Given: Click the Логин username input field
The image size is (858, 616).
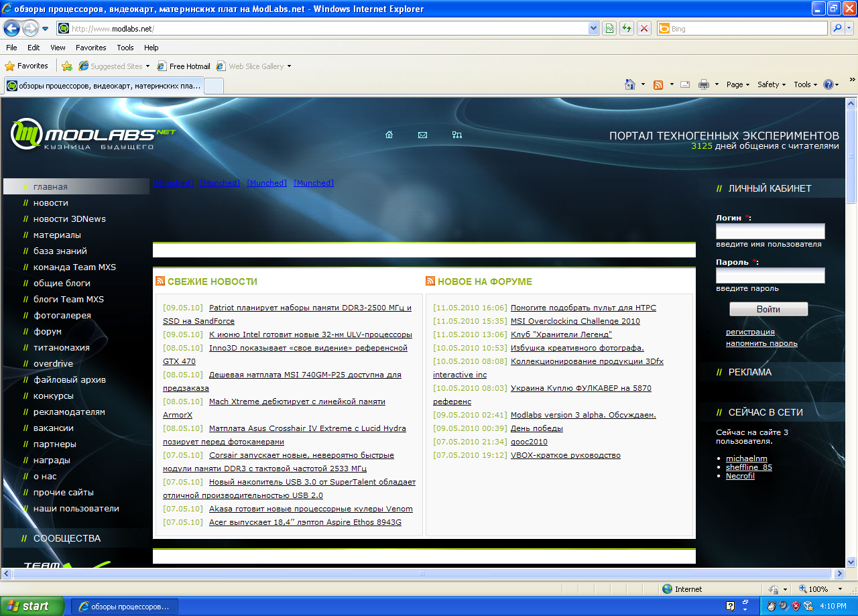Looking at the screenshot, I should click(x=770, y=231).
